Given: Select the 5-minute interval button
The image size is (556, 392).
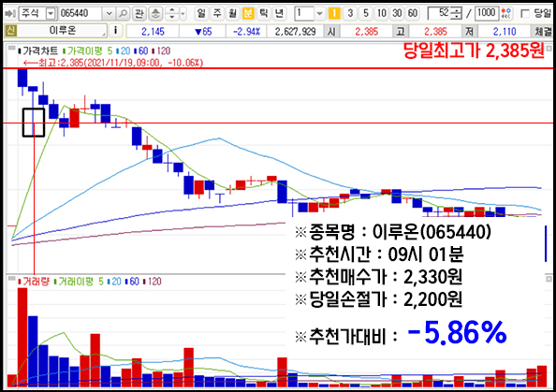Looking at the screenshot, I should [x=366, y=13].
